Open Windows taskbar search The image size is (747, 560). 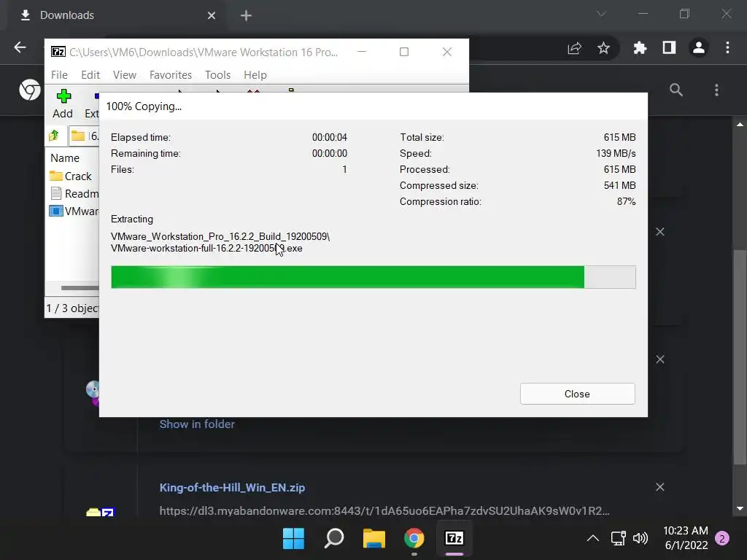click(x=334, y=539)
